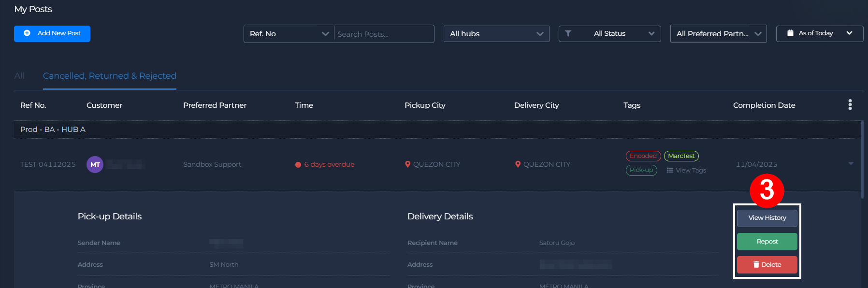The height and width of the screenshot is (288, 868).
Task: Click the three-dot column options icon
Action: pyautogui.click(x=850, y=105)
